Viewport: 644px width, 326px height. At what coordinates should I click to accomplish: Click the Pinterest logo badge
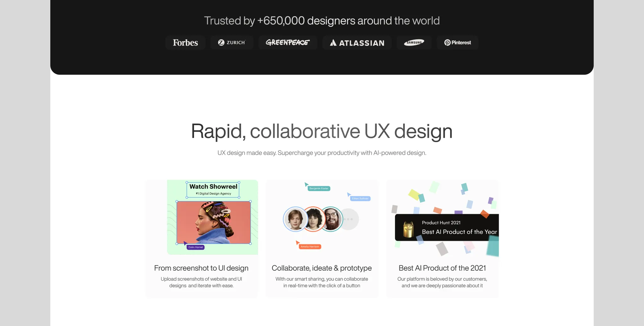coord(457,42)
